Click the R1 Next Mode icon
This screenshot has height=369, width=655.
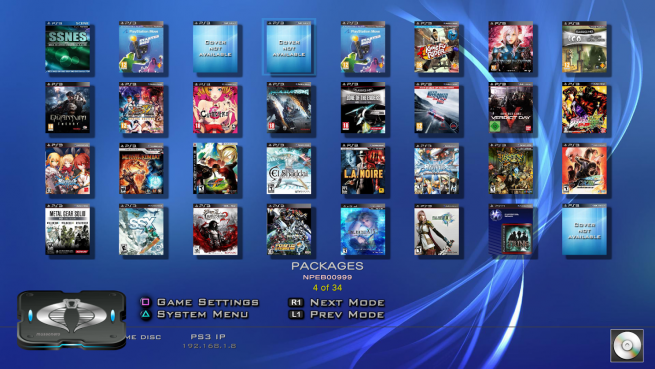[296, 302]
